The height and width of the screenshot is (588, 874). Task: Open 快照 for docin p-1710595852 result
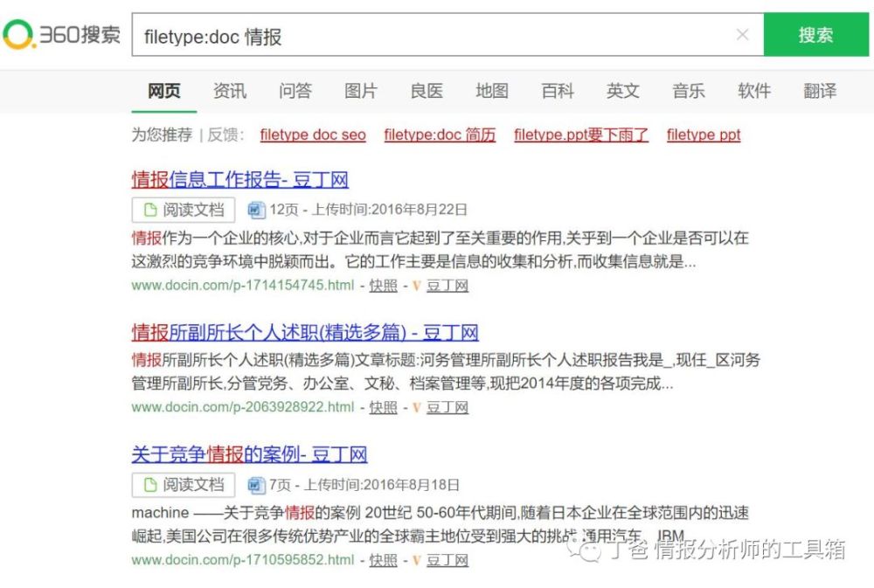(x=383, y=561)
